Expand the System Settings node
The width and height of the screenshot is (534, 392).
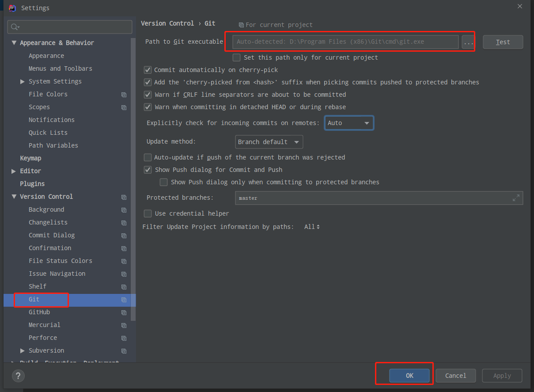tap(23, 81)
